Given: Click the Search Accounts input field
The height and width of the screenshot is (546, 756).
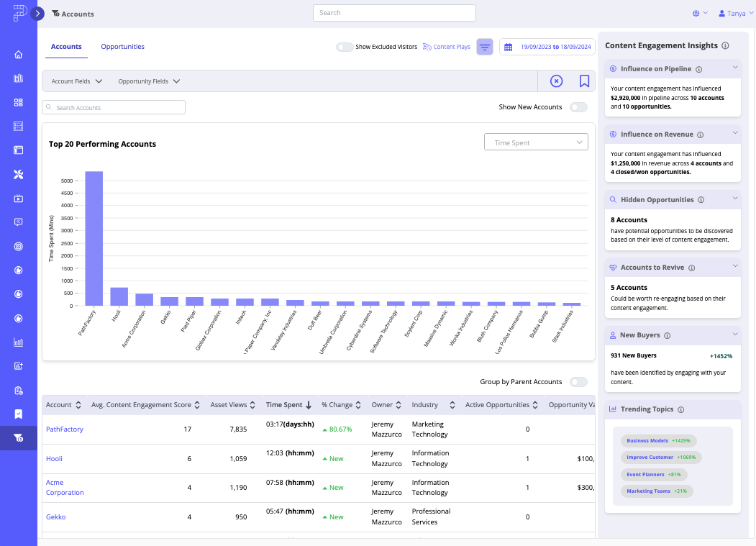Looking at the screenshot, I should point(113,106).
